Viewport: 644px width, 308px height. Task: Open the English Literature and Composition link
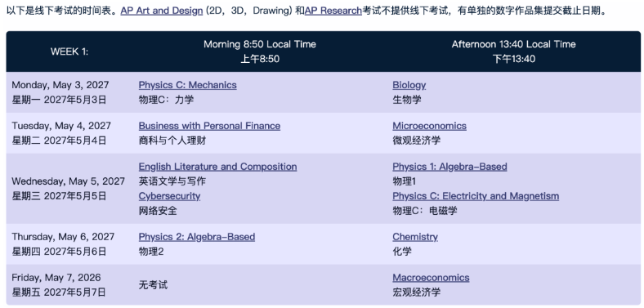[217, 167]
